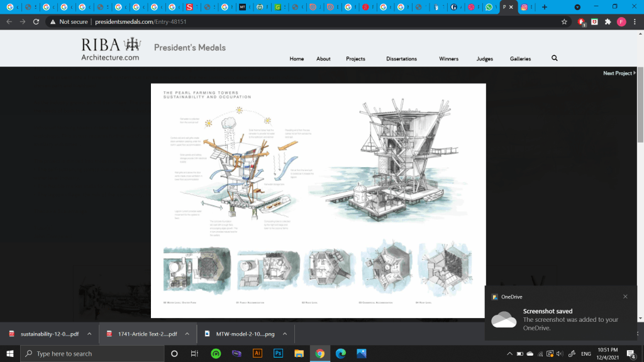Go to the Next Project link
The height and width of the screenshot is (362, 644).
click(619, 74)
